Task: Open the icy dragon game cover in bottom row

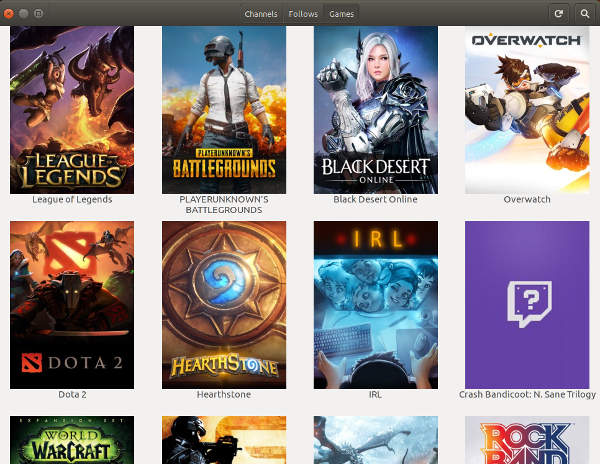Action: 376,440
